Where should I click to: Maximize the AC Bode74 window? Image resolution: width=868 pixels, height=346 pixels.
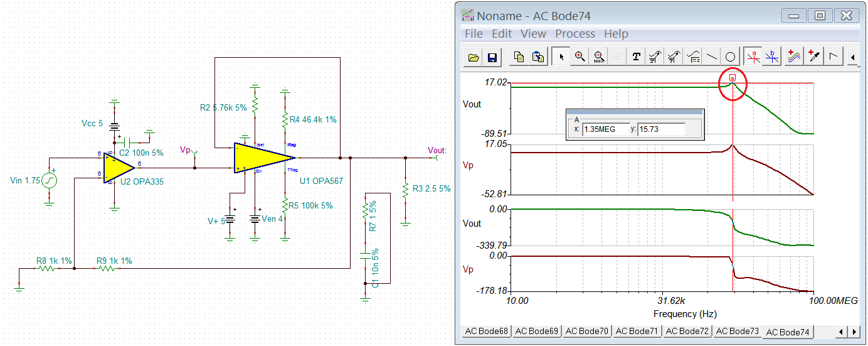820,15
